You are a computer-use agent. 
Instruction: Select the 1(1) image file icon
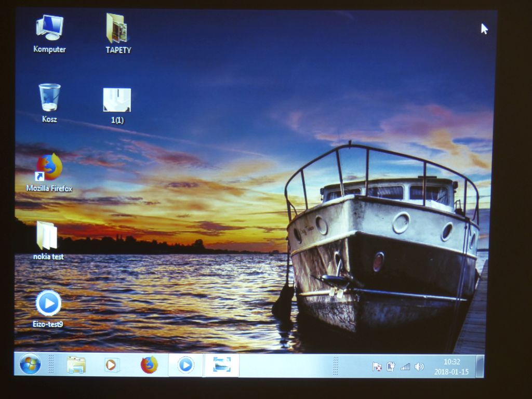[117, 100]
